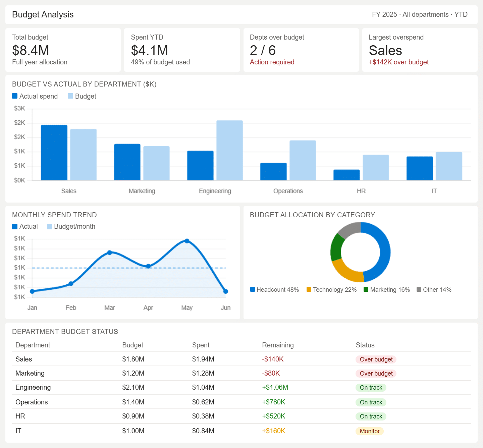This screenshot has height=448, width=483.
Task: Click the Jan data point on trend line
Action: point(32,291)
